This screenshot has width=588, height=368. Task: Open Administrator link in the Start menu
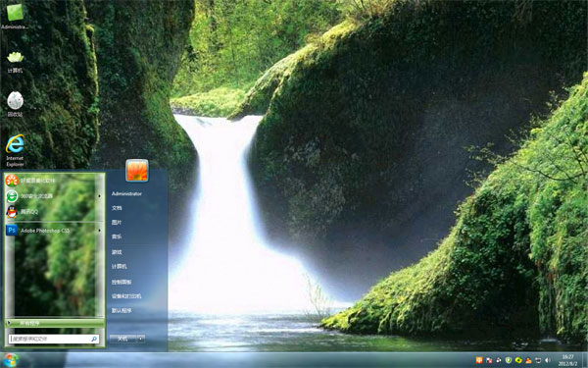[x=126, y=193]
